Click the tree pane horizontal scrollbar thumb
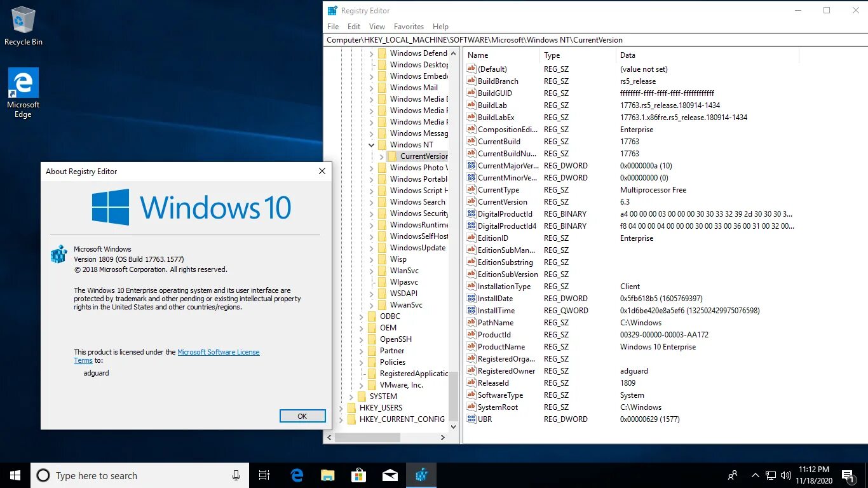This screenshot has height=488, width=868. 367,438
